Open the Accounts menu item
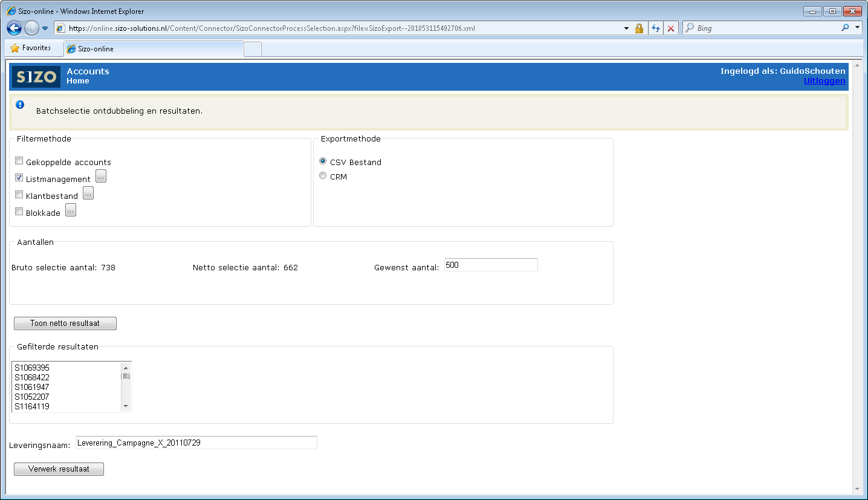 (88, 71)
